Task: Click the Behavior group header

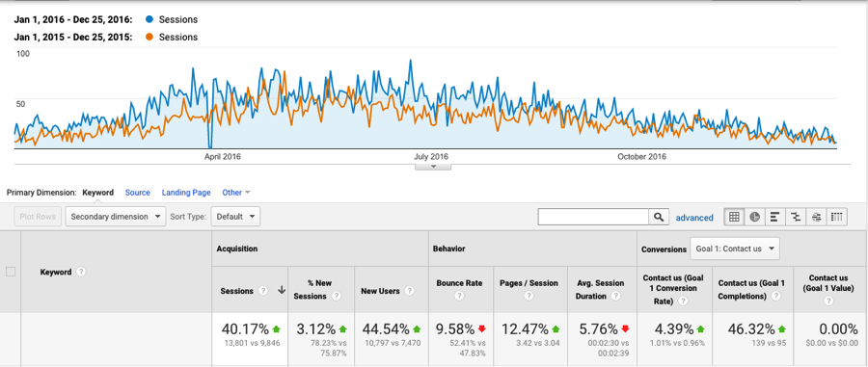Action: click(448, 249)
